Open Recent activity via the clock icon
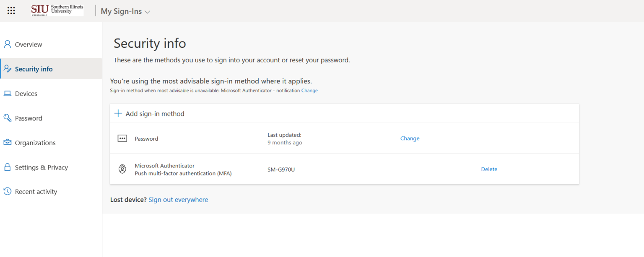Screen dimensions: 644x257 (x=7, y=191)
